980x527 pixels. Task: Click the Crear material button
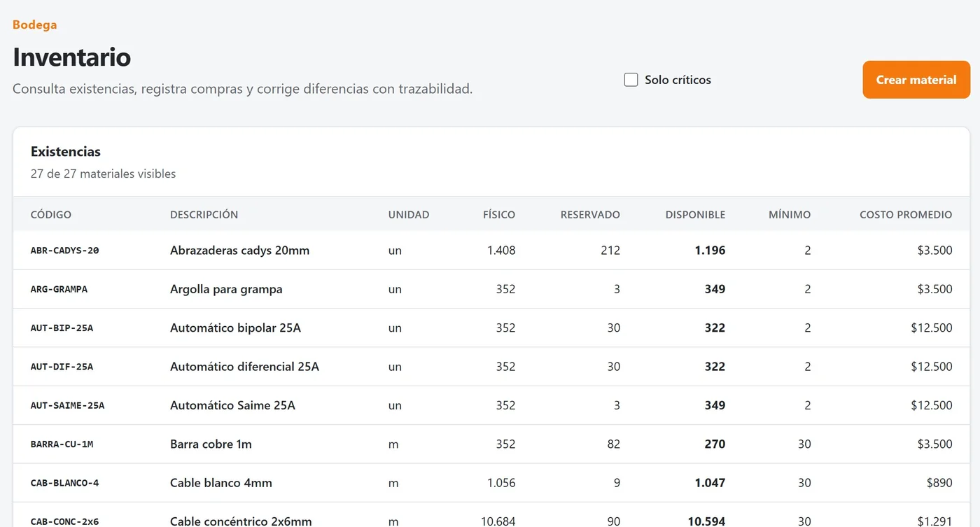coord(916,80)
